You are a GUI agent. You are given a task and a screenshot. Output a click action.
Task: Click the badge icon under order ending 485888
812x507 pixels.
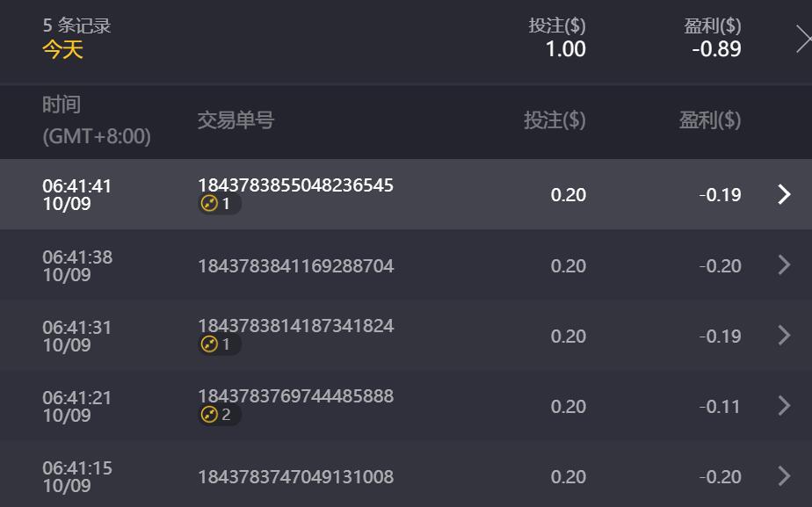[x=209, y=415]
